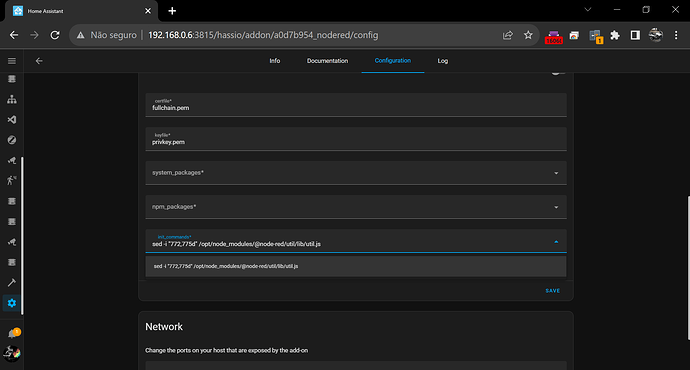Click the Network section heading

[x=164, y=327]
